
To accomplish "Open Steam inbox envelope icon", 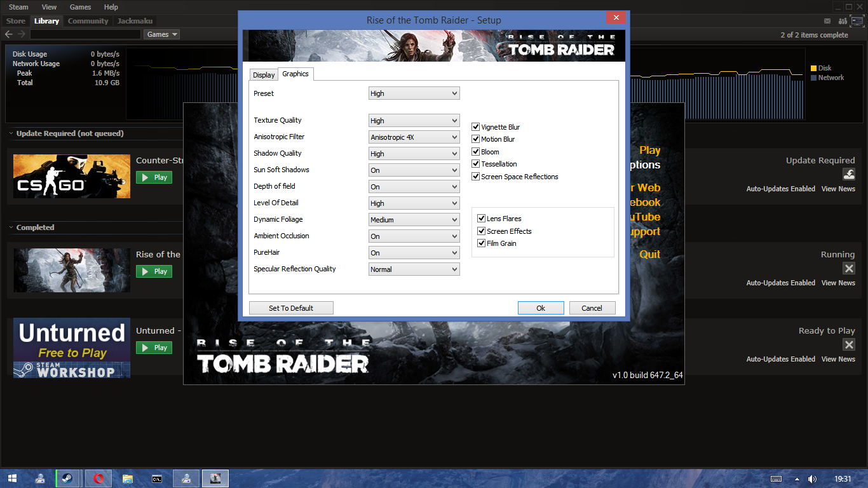I will pos(827,21).
